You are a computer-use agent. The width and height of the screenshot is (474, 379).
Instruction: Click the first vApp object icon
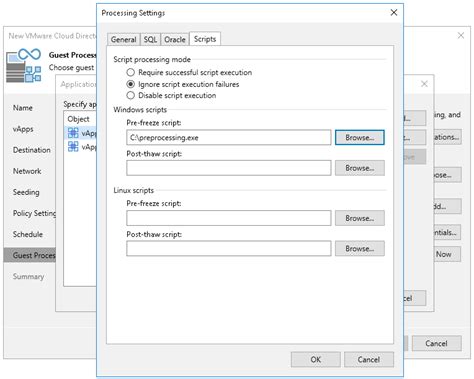click(73, 133)
